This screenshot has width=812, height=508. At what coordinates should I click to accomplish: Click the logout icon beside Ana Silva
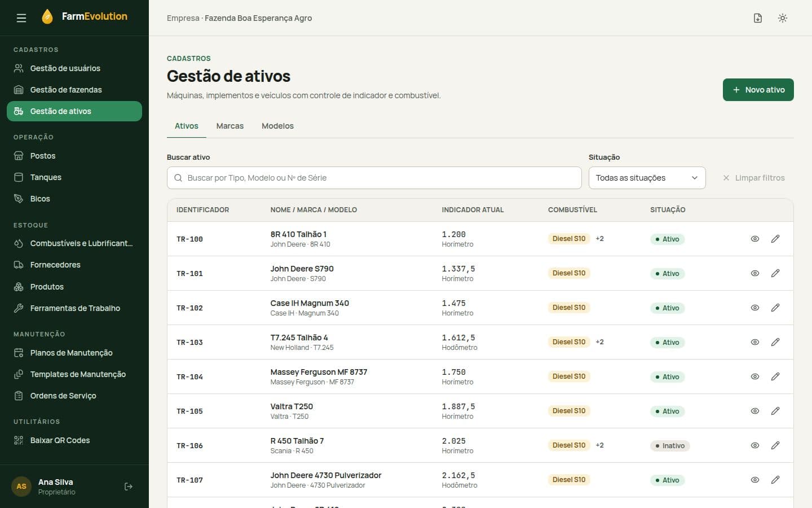(129, 487)
